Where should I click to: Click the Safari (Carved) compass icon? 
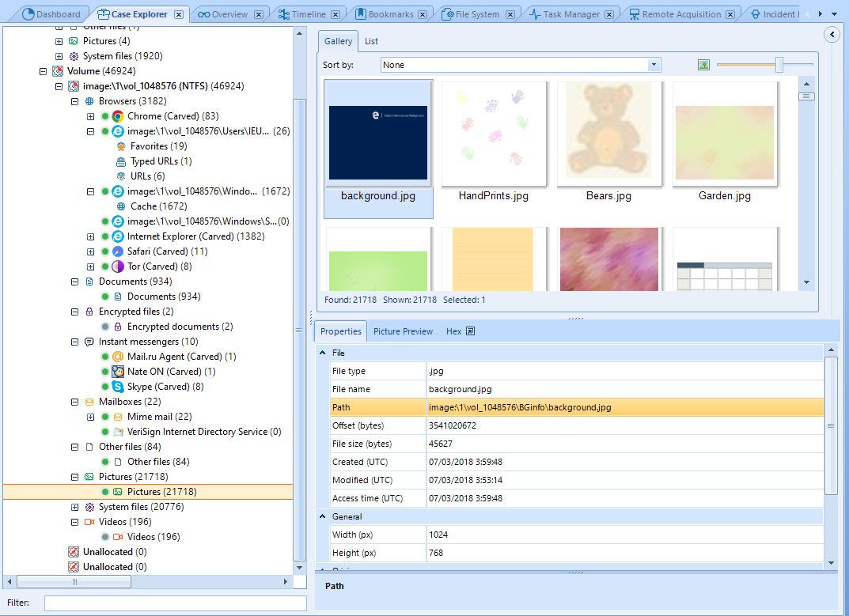(118, 251)
